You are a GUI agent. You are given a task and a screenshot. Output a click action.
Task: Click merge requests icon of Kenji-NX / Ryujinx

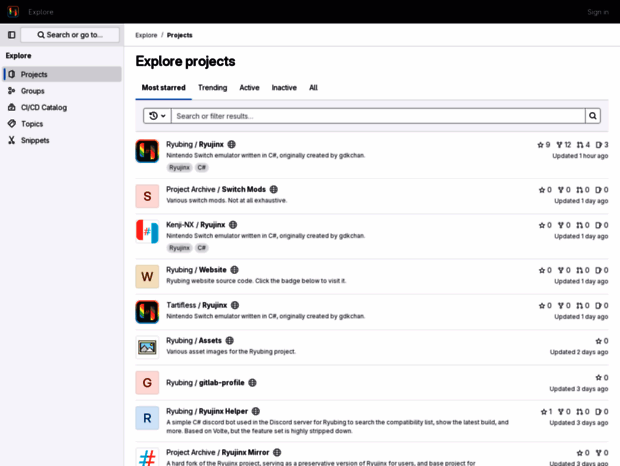tap(580, 225)
